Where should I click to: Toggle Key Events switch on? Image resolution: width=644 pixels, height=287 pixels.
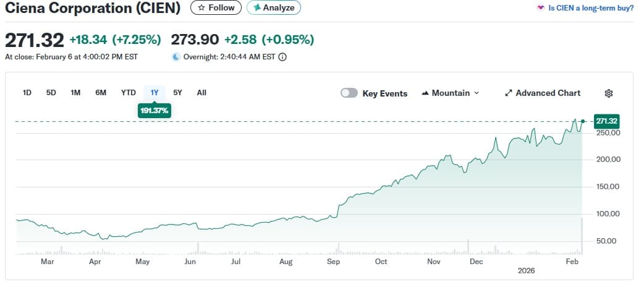click(349, 93)
